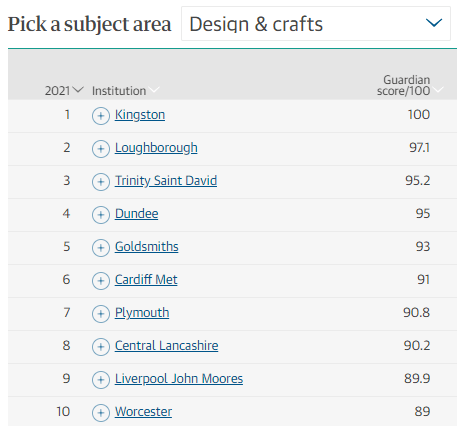Click plus icon beside Cardiff Met
457x426 pixels.
click(x=101, y=281)
